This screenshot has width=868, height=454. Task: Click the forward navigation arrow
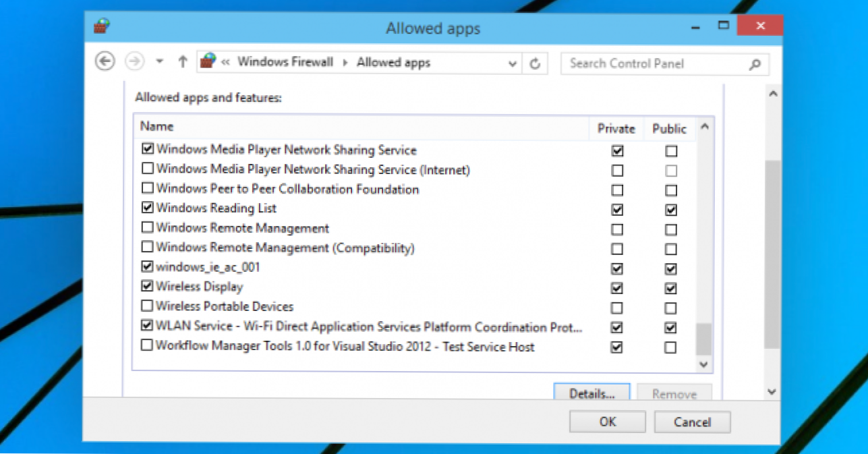coord(134,61)
